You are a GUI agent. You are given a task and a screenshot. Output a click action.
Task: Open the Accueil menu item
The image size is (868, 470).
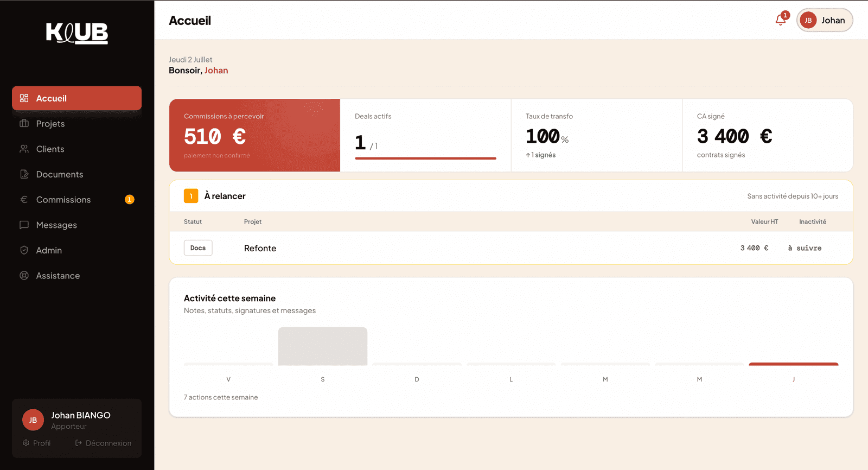76,98
